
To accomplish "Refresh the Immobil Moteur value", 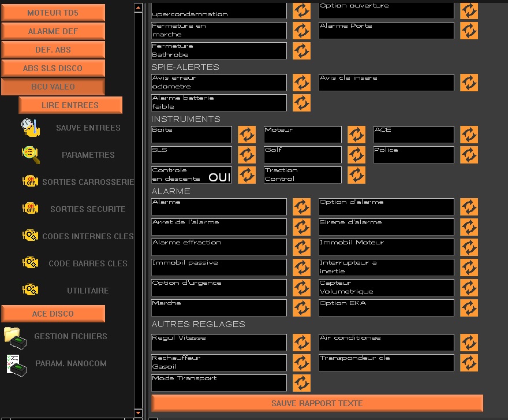I will coord(469,247).
